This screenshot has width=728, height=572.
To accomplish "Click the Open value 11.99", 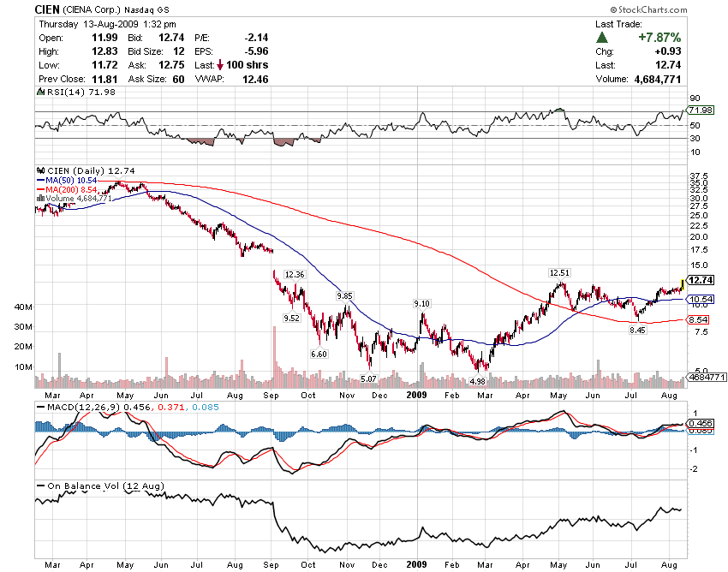I will (x=104, y=38).
